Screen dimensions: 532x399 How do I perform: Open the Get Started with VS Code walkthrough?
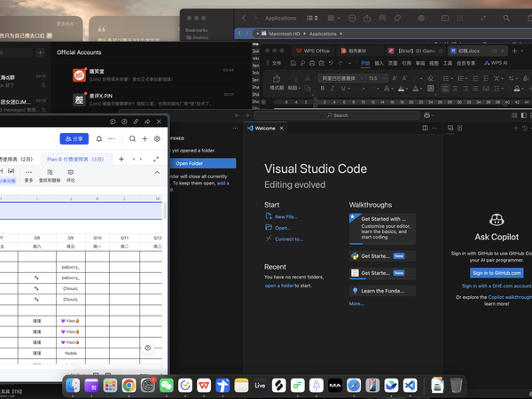382,229
